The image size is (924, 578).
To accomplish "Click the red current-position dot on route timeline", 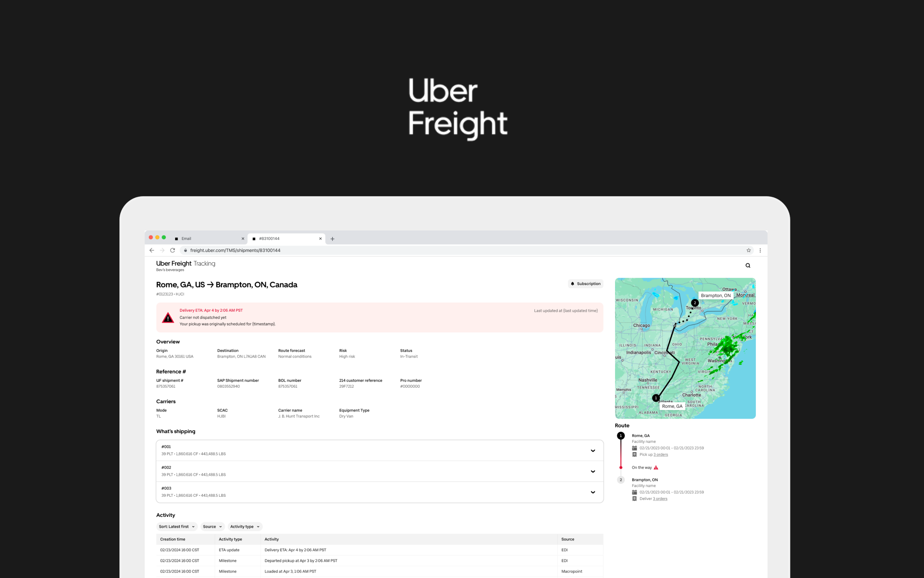I will click(x=621, y=467).
